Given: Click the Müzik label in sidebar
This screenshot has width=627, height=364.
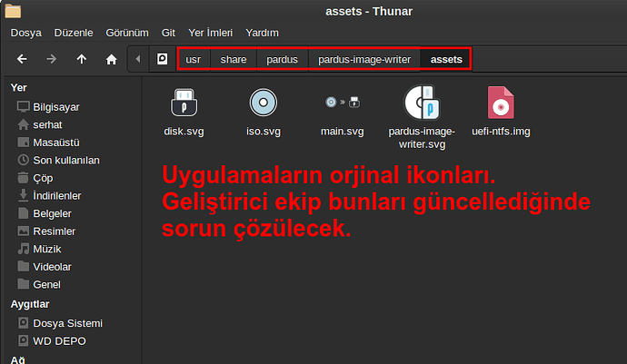Looking at the screenshot, I should (x=47, y=249).
